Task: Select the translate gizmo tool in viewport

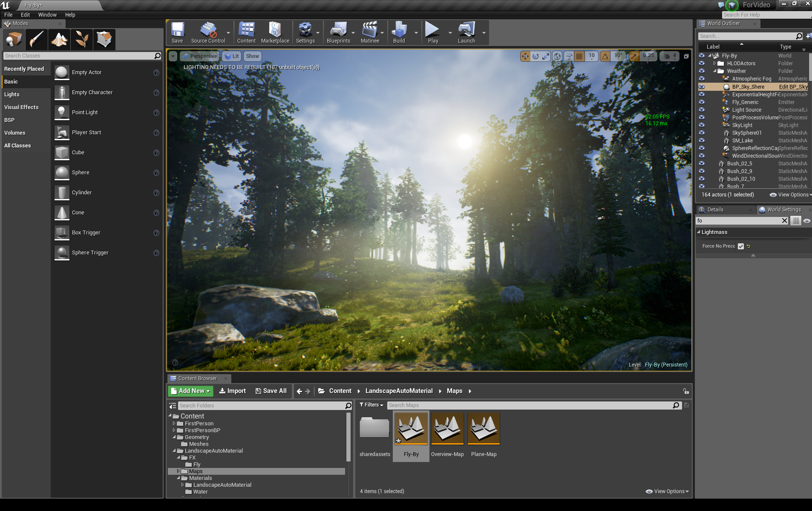Action: pos(525,56)
